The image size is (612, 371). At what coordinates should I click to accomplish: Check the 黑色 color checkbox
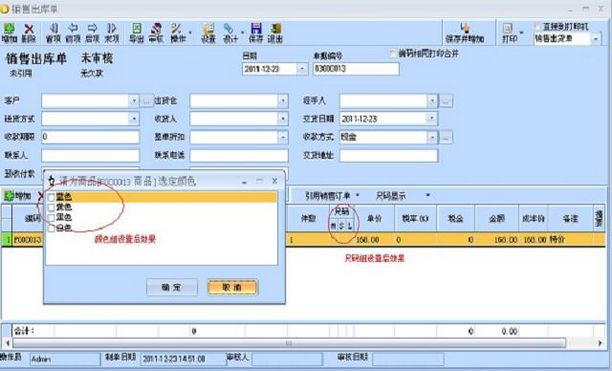point(51,217)
